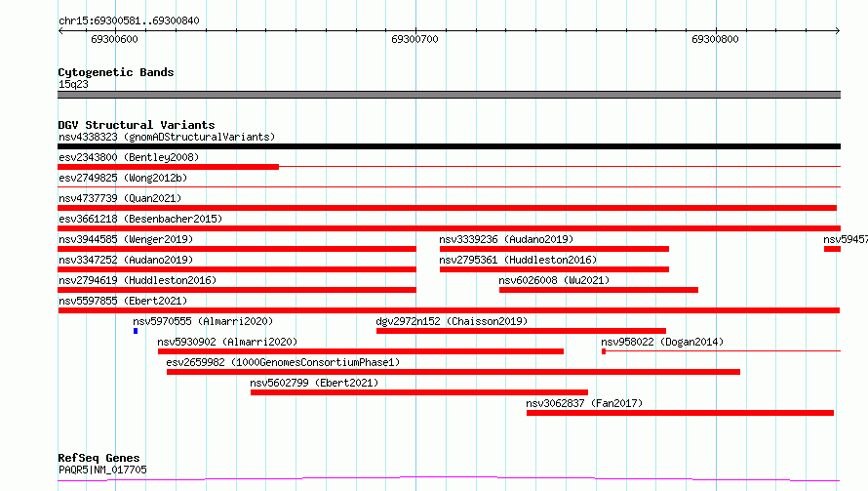The height and width of the screenshot is (491, 868).
Task: Click ruler position 69300800
Action: pos(715,39)
